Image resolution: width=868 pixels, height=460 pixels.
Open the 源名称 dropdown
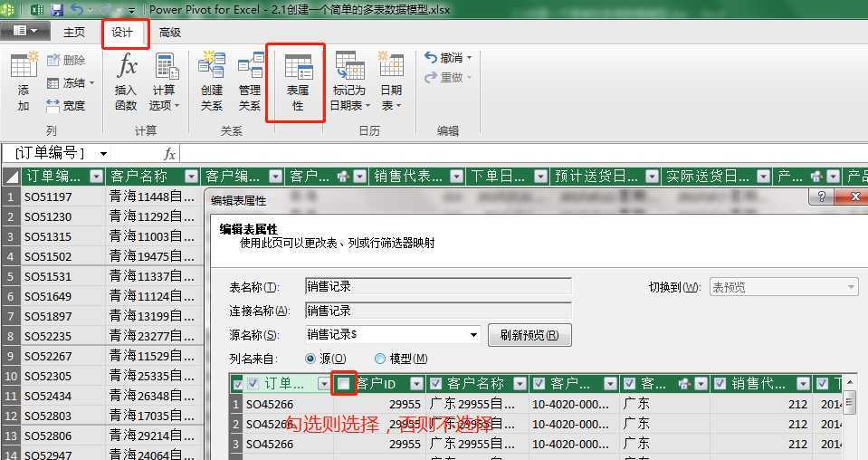[474, 335]
